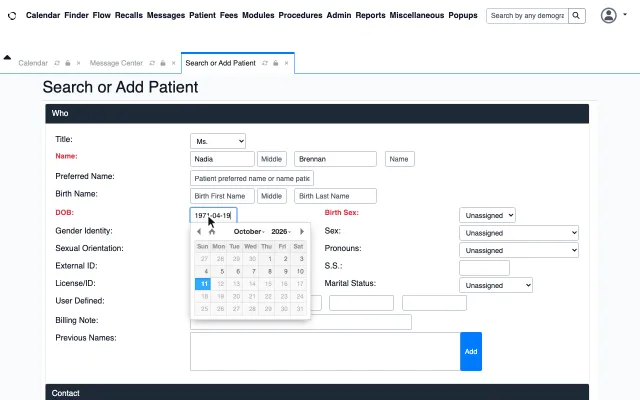640x400 pixels.
Task: Open the Modules menu
Action: coord(258,15)
